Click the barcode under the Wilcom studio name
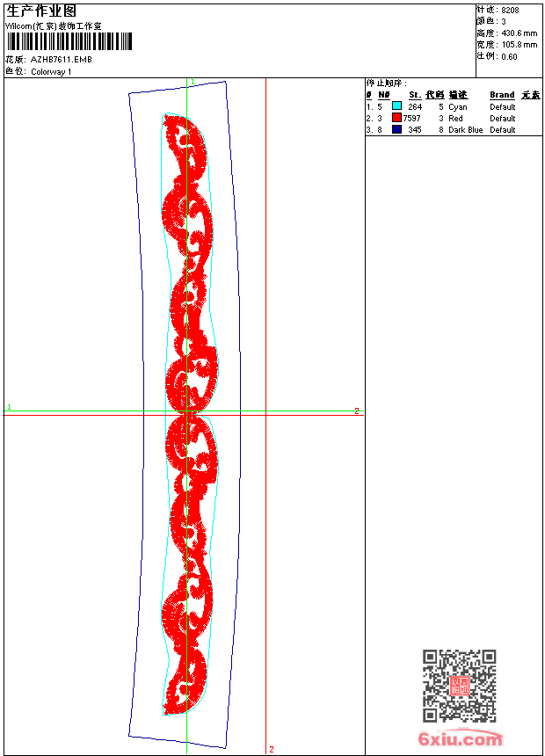The image size is (545, 756). (x=69, y=41)
